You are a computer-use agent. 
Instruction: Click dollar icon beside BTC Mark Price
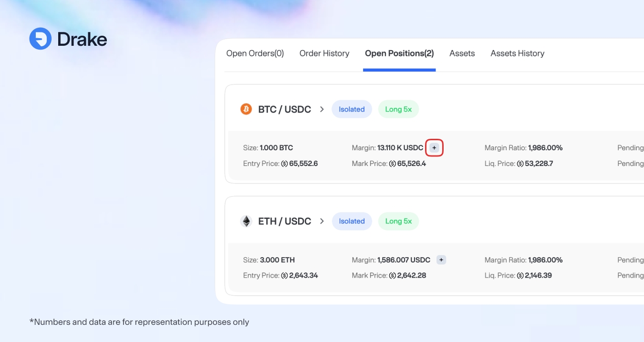(x=393, y=164)
